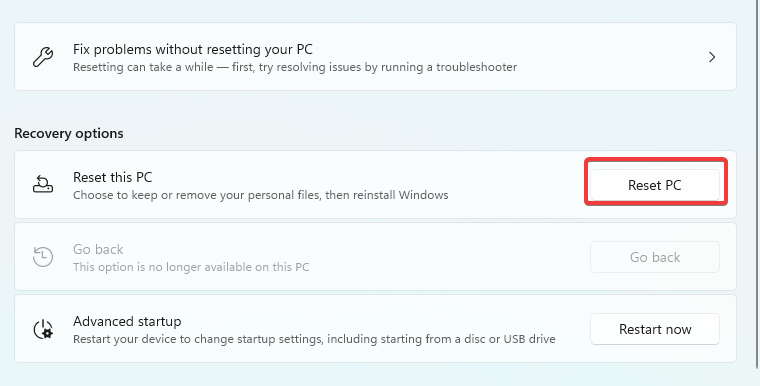Screen dimensions: 760x386
Task: Click blank page area below Advanced startup
Action: (x=375, y=374)
